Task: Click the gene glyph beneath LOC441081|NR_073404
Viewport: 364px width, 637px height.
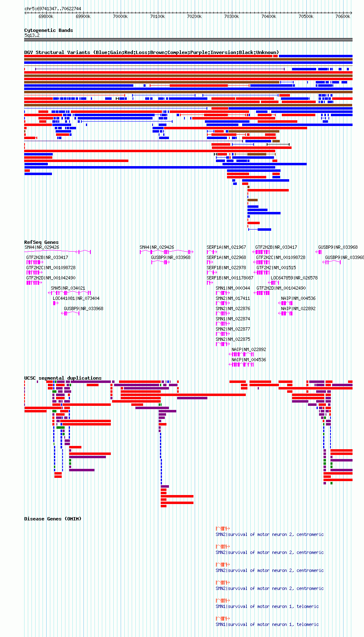Action: (x=56, y=303)
